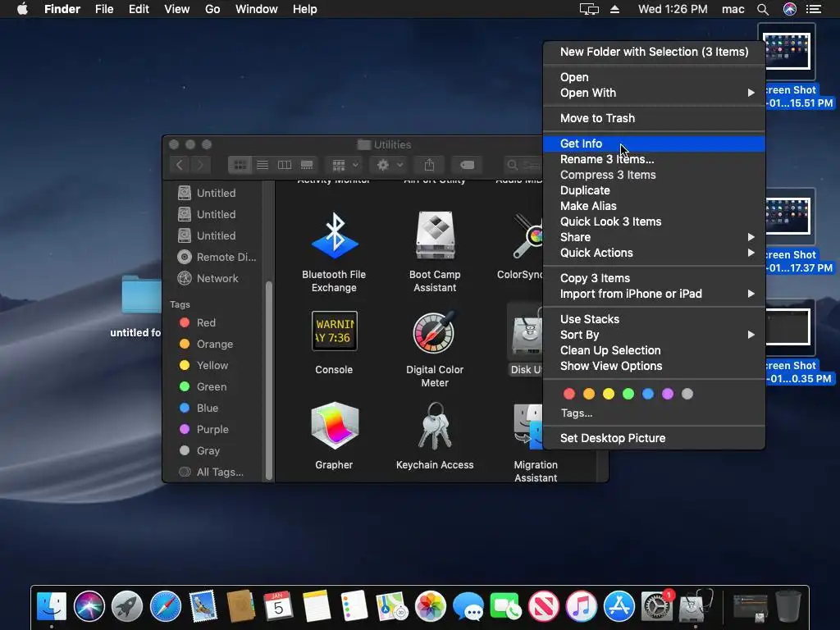Select the Keychain Access icon
The width and height of the screenshot is (840, 630).
(435, 426)
